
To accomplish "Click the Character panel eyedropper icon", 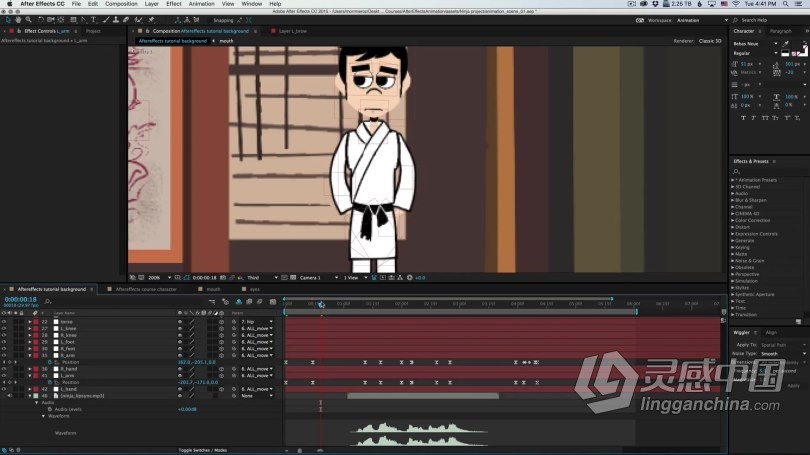I will point(786,44).
